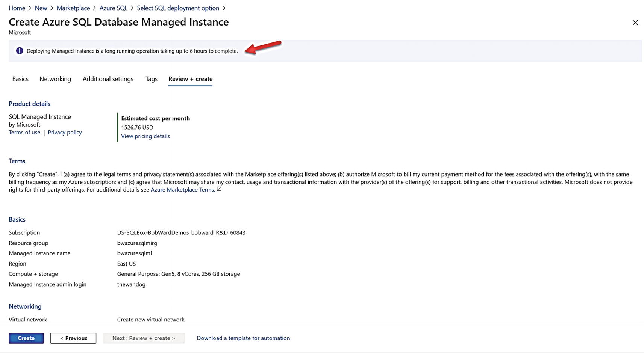This screenshot has width=644, height=353.
Task: Click the Subscription label
Action: (24, 232)
